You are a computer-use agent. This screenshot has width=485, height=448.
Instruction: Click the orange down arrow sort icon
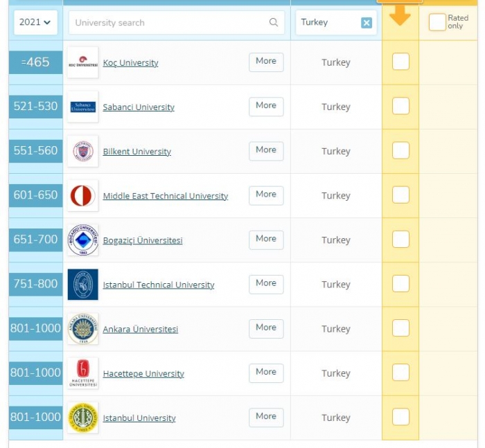[x=400, y=15]
